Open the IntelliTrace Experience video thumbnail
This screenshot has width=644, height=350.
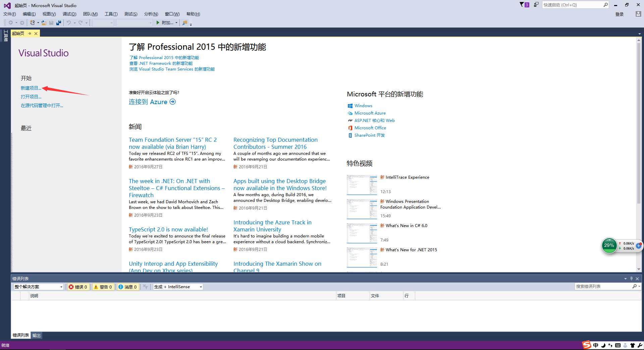tap(362, 185)
